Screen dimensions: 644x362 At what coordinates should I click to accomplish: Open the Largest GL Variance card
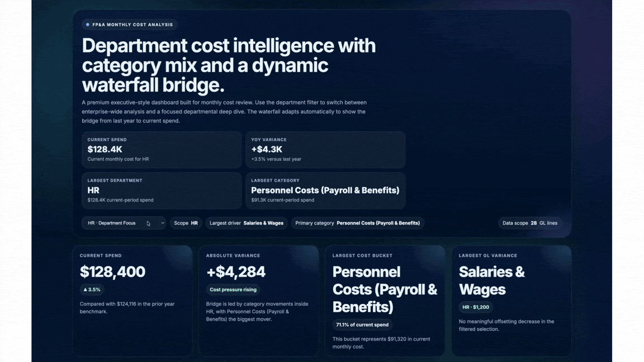[511, 341]
